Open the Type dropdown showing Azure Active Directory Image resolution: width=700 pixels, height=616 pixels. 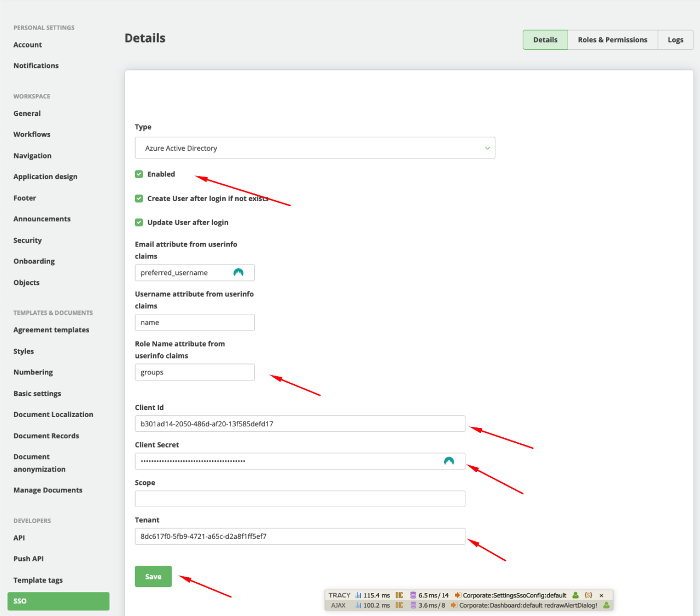(x=314, y=148)
